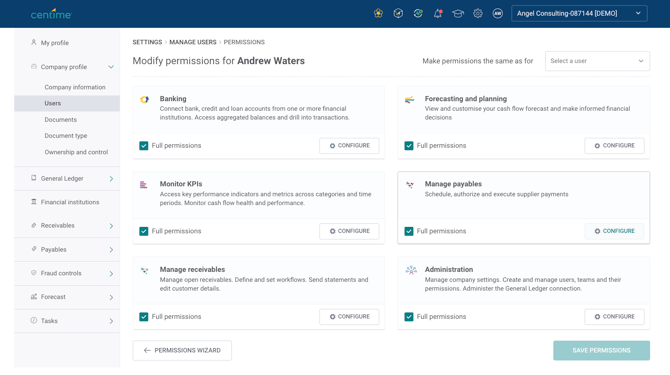Click Financial institutions label in sidebar
The width and height of the screenshot is (670, 375).
click(70, 202)
